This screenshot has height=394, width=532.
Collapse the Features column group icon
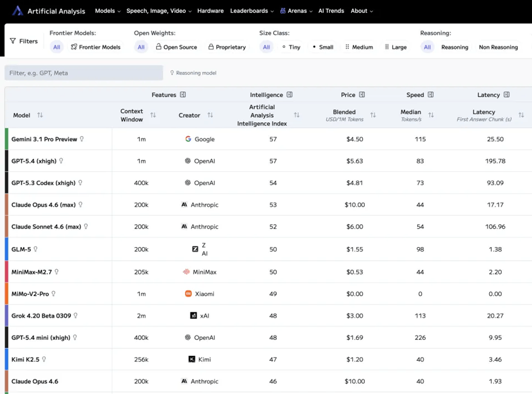click(183, 95)
